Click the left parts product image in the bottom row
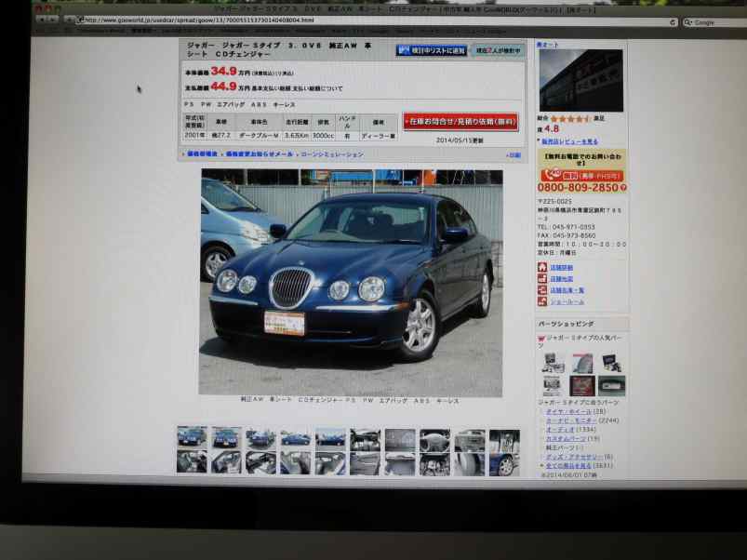The image size is (747, 560). (x=554, y=386)
